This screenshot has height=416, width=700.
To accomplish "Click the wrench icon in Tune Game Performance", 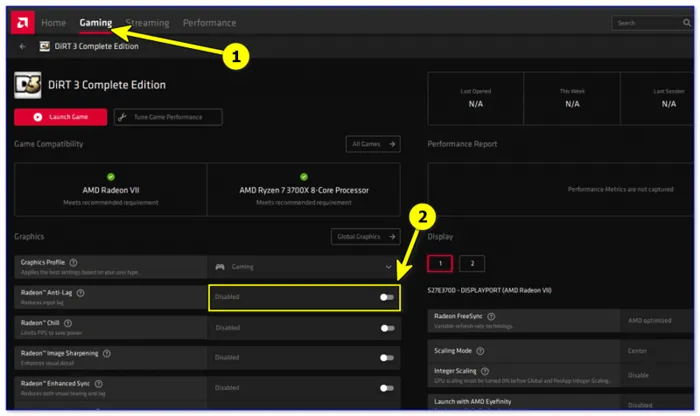I will coord(122,117).
